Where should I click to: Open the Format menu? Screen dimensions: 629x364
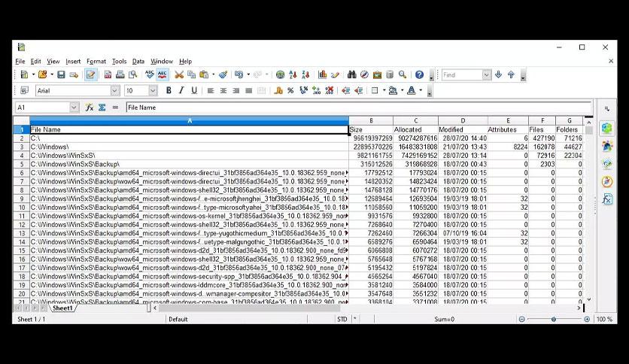point(96,62)
